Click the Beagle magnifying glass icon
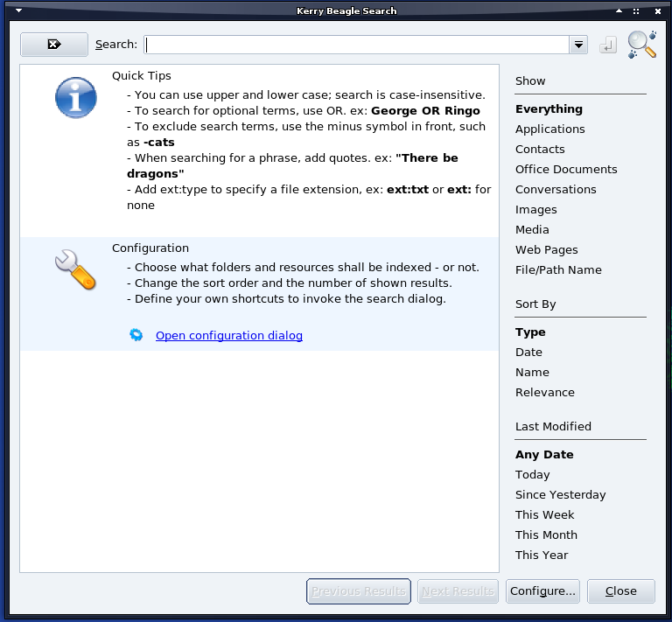 (x=641, y=44)
